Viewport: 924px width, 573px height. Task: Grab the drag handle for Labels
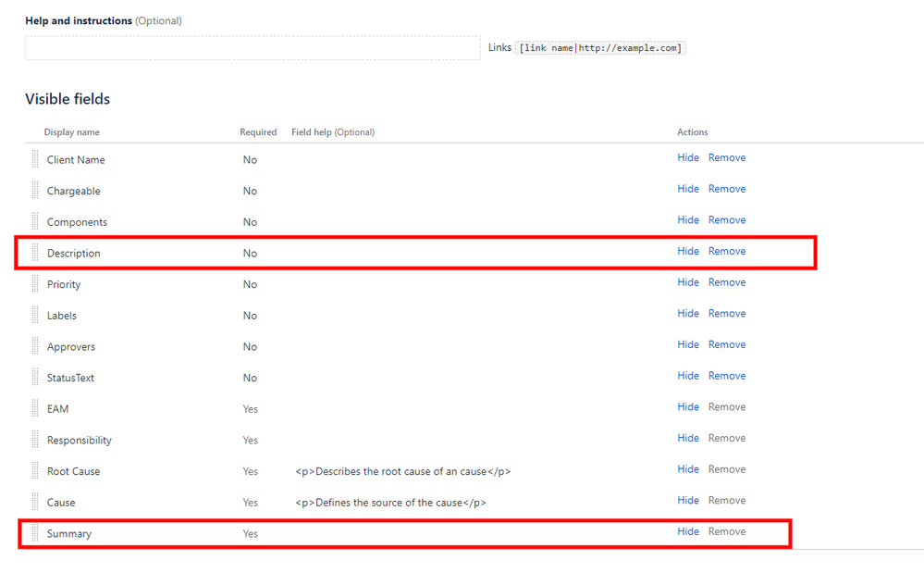tap(35, 316)
